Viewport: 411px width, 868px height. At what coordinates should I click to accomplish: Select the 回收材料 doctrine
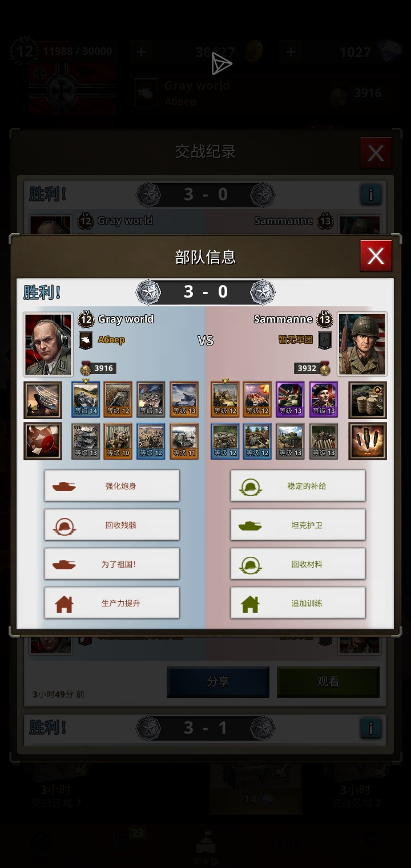pos(298,564)
